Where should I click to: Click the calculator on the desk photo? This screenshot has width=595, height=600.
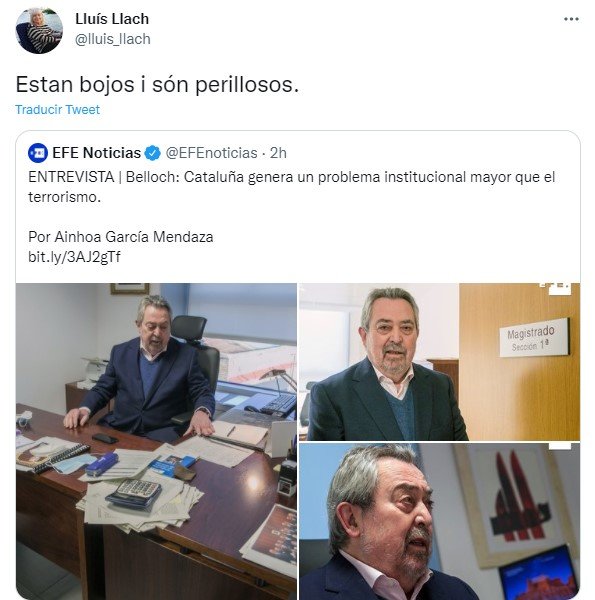pyautogui.click(x=134, y=494)
